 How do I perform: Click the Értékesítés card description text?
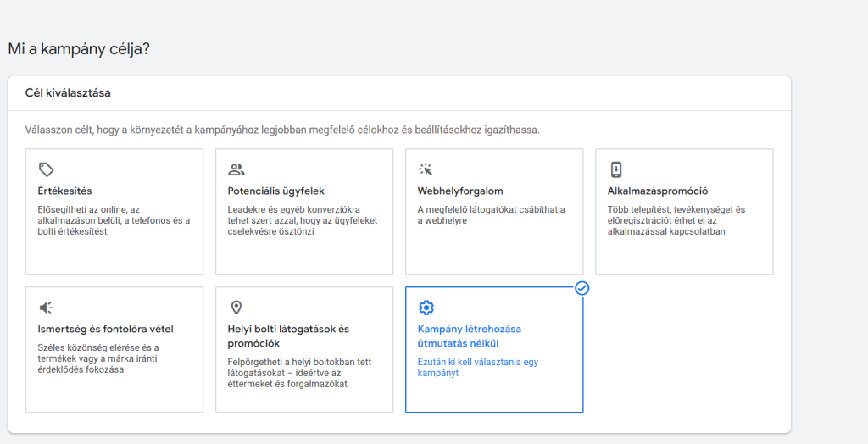coord(114,220)
